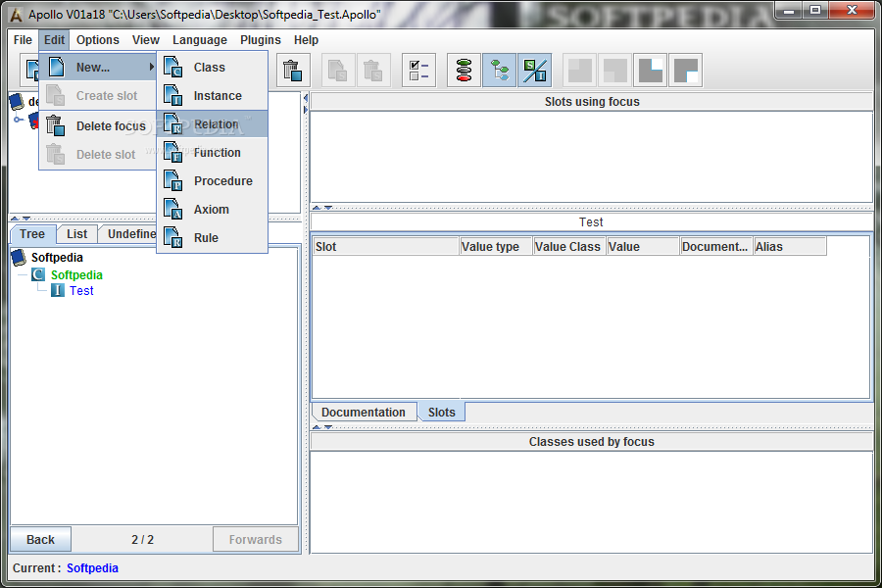Choose Delete focus from Edit menu

click(x=98, y=126)
